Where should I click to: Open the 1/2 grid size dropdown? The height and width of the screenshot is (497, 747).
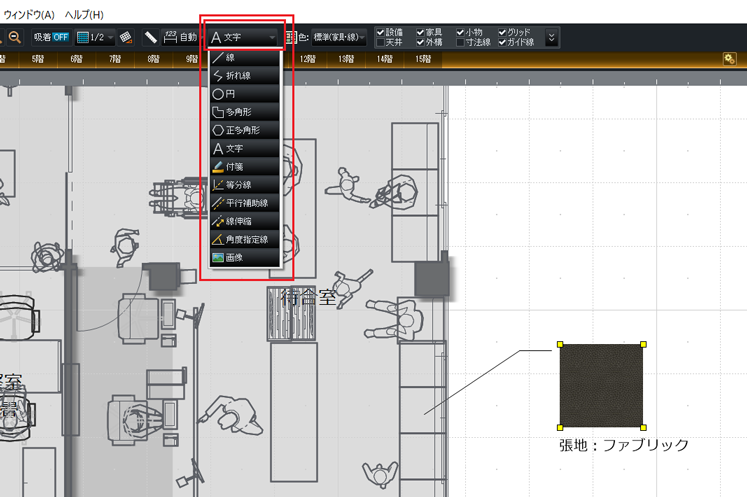[96, 37]
